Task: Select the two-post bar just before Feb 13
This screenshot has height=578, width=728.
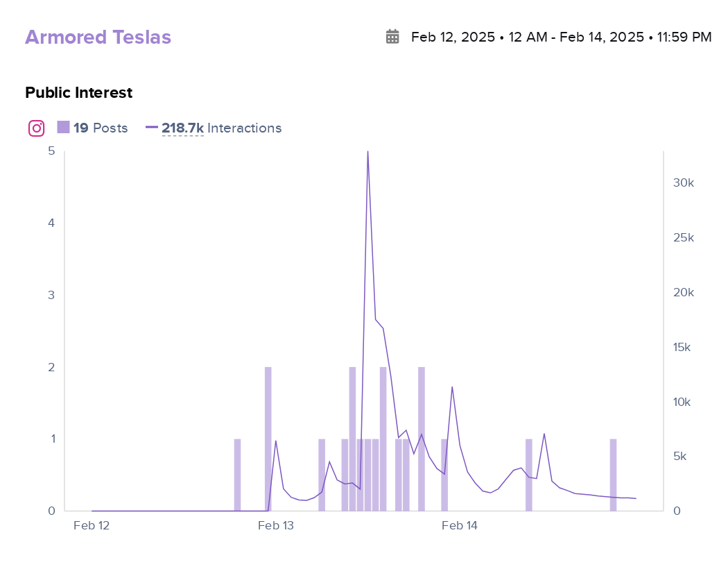Action: pos(268,439)
